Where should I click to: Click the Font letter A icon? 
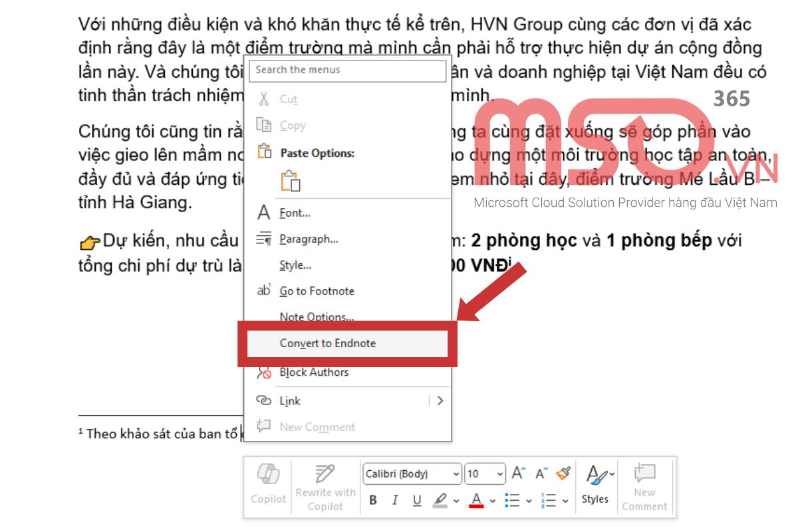coord(264,213)
